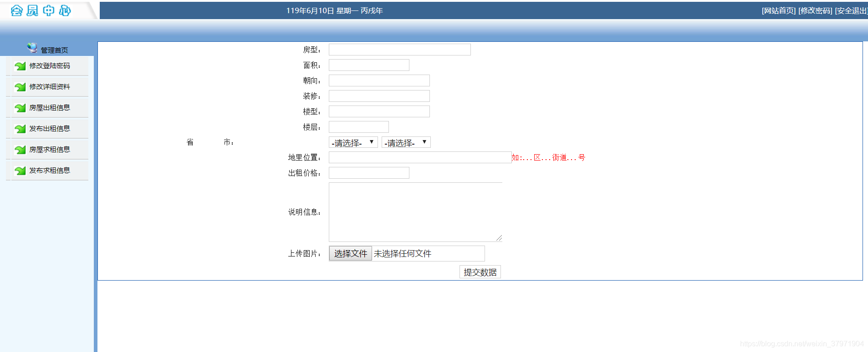Expand the city 请选择 dropdown

click(x=406, y=142)
